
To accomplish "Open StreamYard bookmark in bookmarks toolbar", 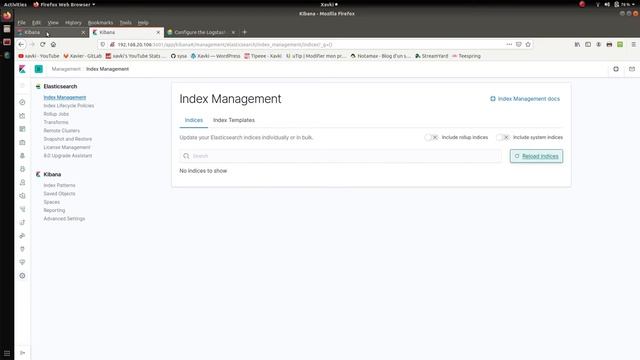I will 431,56.
